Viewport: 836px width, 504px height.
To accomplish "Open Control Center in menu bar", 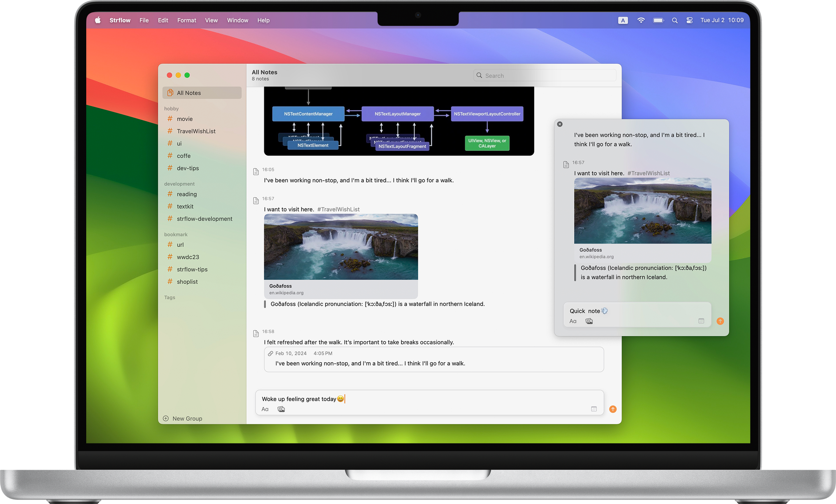I will [690, 20].
